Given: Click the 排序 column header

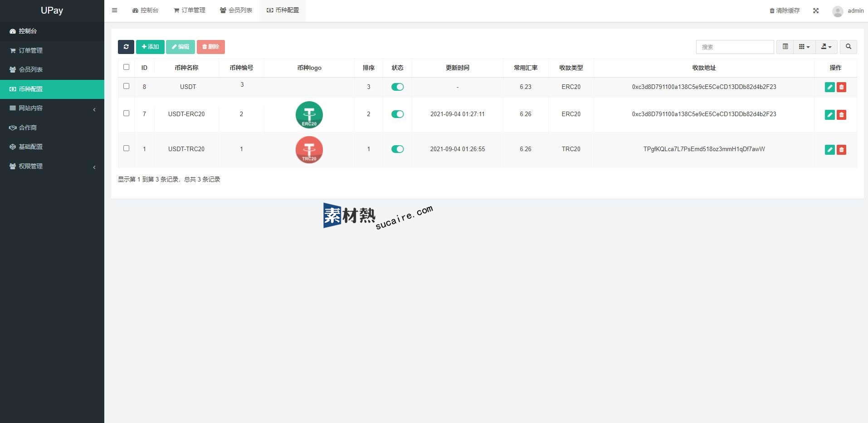Looking at the screenshot, I should click(369, 68).
